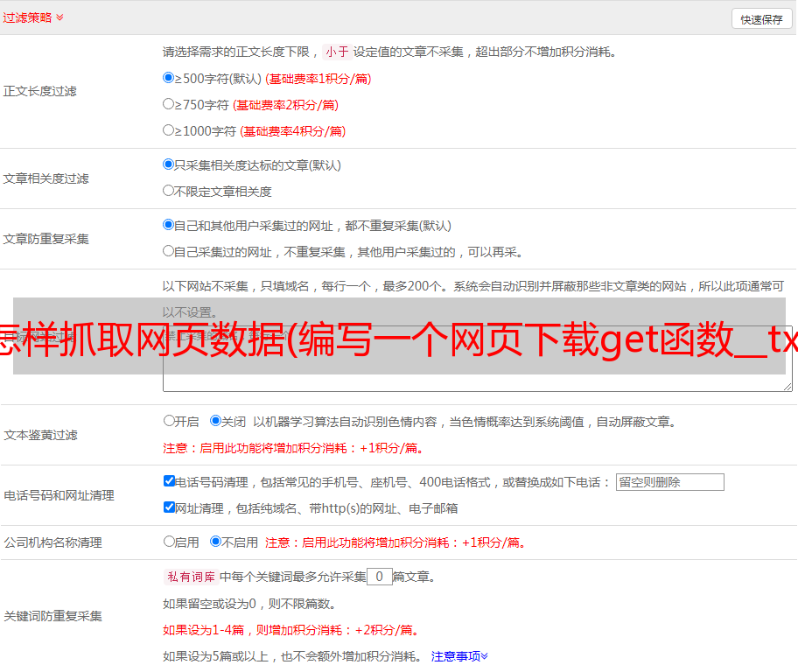This screenshot has height=672, width=798.
Task: Click the 留空则删除 replacement phone field
Action: [669, 482]
